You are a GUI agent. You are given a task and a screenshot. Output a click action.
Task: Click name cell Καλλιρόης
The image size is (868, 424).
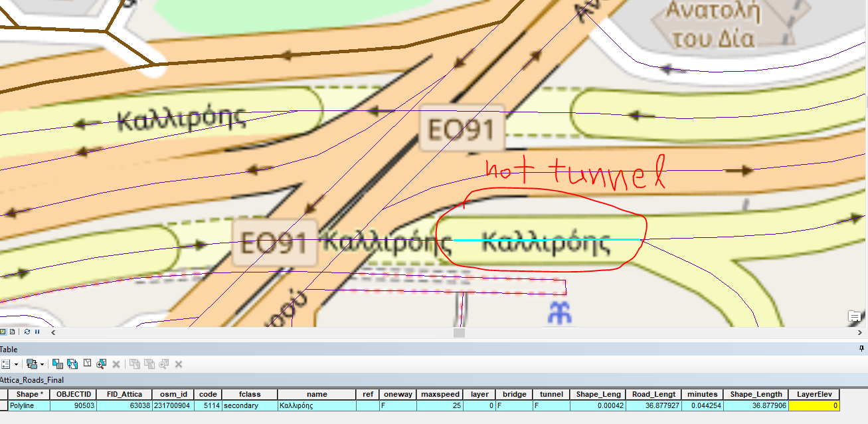tap(317, 405)
